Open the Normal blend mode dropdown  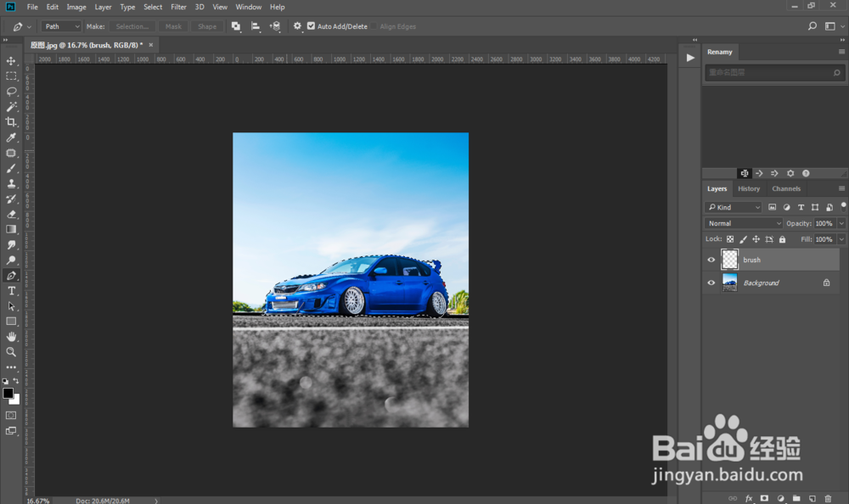[x=744, y=223]
